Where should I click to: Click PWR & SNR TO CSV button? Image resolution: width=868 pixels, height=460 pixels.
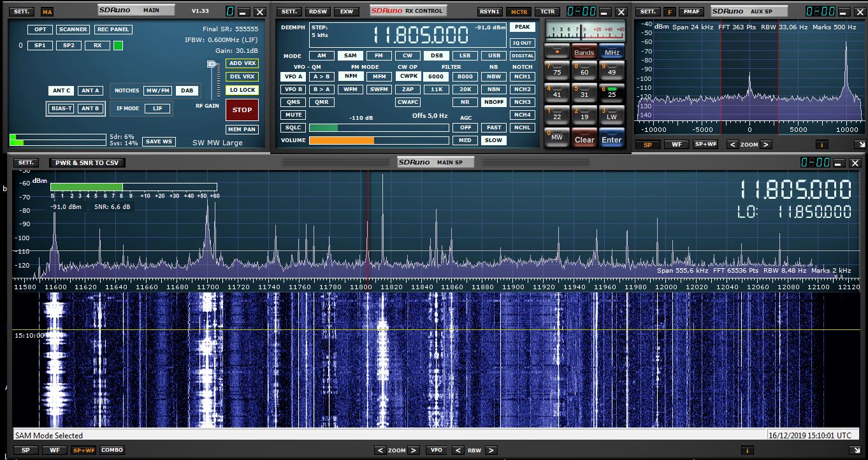88,162
